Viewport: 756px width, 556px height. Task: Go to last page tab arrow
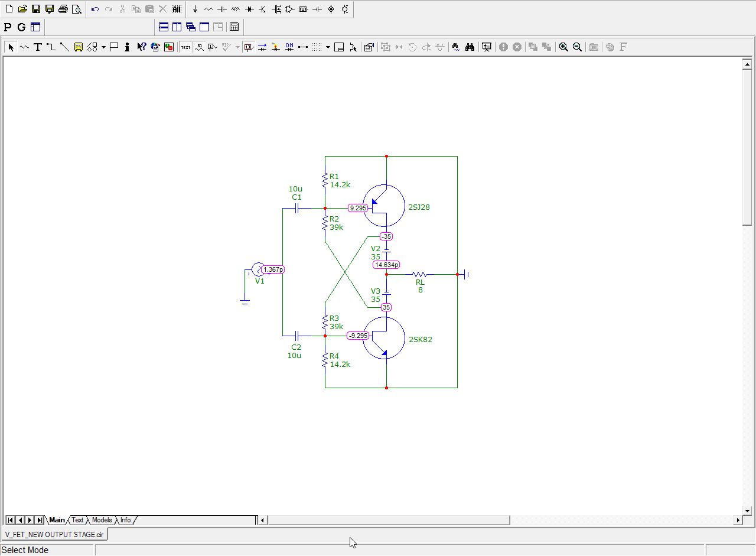point(40,520)
